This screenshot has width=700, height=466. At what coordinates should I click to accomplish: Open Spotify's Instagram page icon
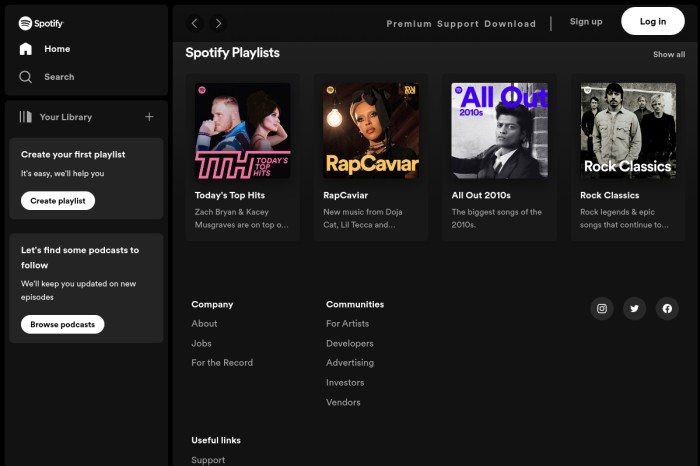[x=602, y=308]
